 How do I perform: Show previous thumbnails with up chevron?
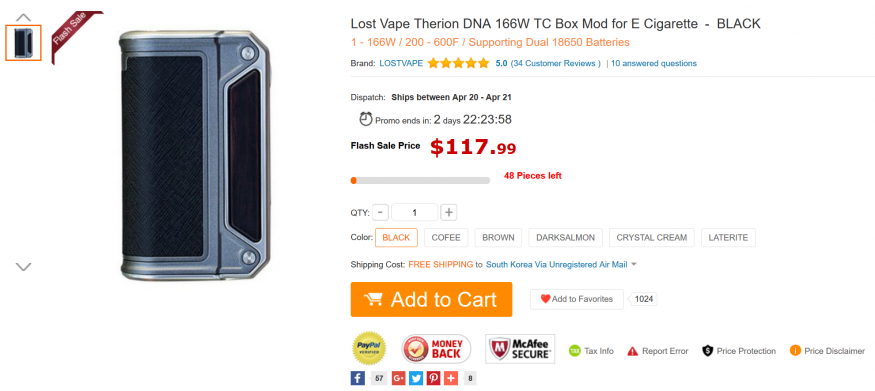23,17
